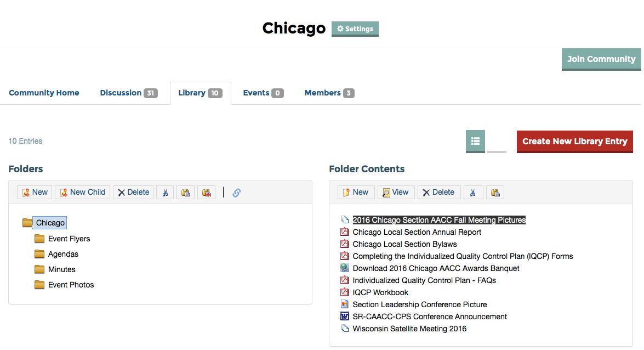Image resolution: width=644 pixels, height=350 pixels.
Task: Click the Event Photos folder icon
Action: point(39,285)
